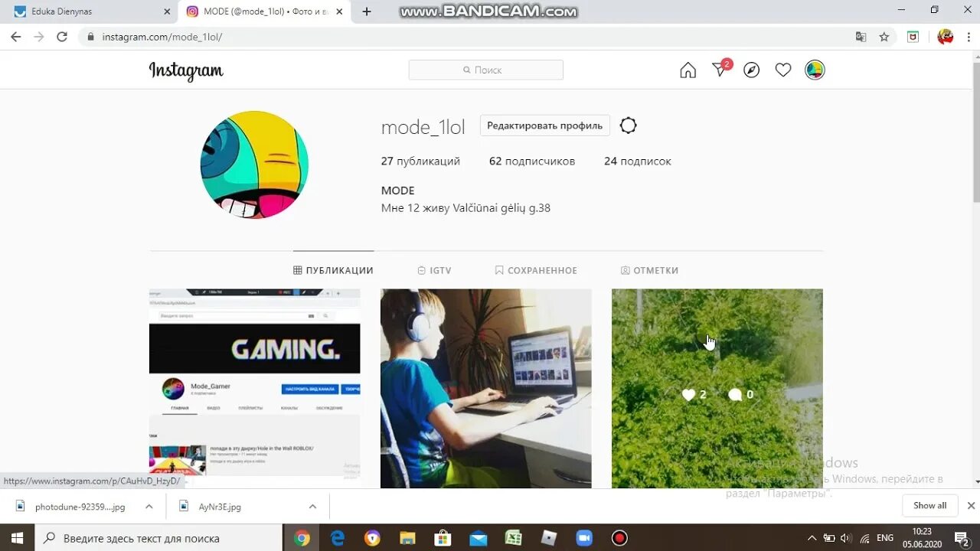This screenshot has width=980, height=551.
Task: Switch to the ОТМЕТКИ tab
Action: 649,270
